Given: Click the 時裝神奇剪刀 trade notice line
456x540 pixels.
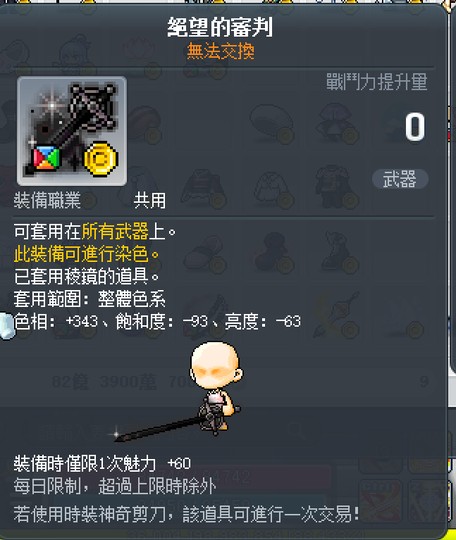Looking at the screenshot, I should [186, 514].
